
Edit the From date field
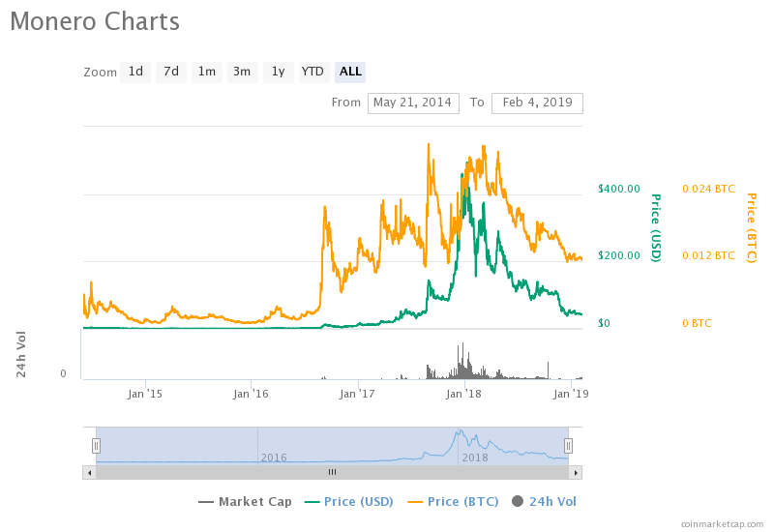tap(413, 103)
